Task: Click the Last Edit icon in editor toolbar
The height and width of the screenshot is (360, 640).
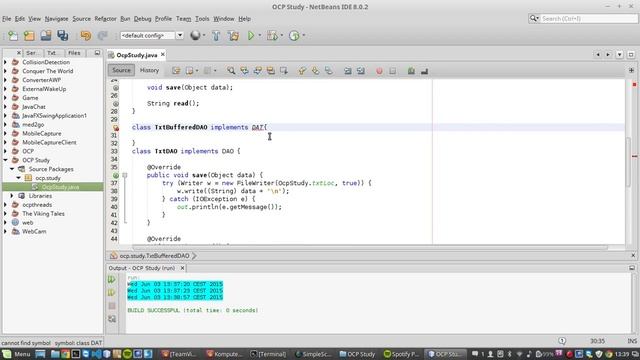Action: tap(176, 71)
